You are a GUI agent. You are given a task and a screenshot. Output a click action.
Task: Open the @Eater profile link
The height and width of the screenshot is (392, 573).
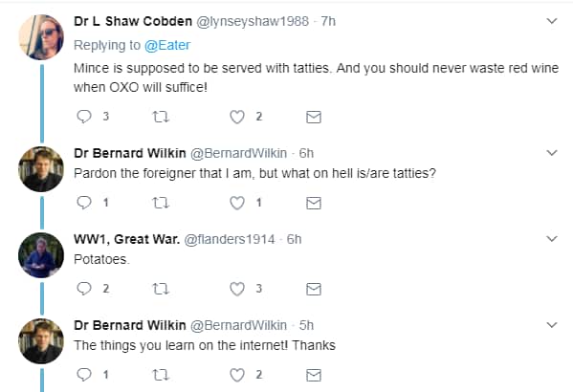point(167,45)
